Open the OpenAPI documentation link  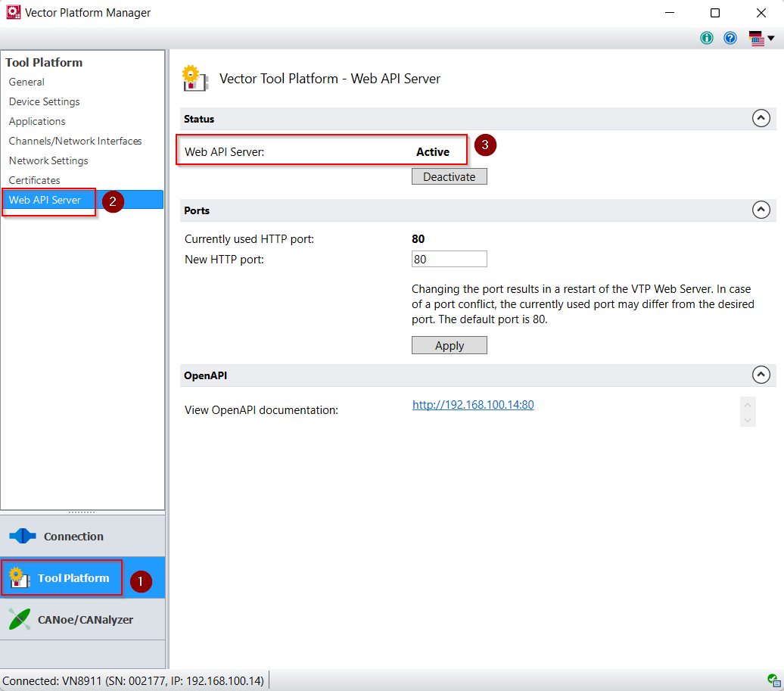[473, 405]
